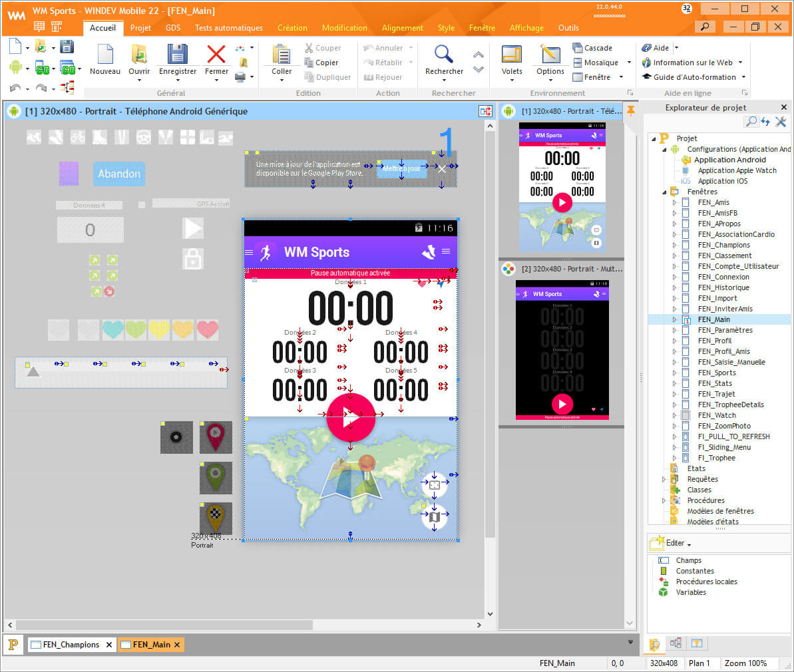Click the red Fermer cross icon

coord(216,54)
